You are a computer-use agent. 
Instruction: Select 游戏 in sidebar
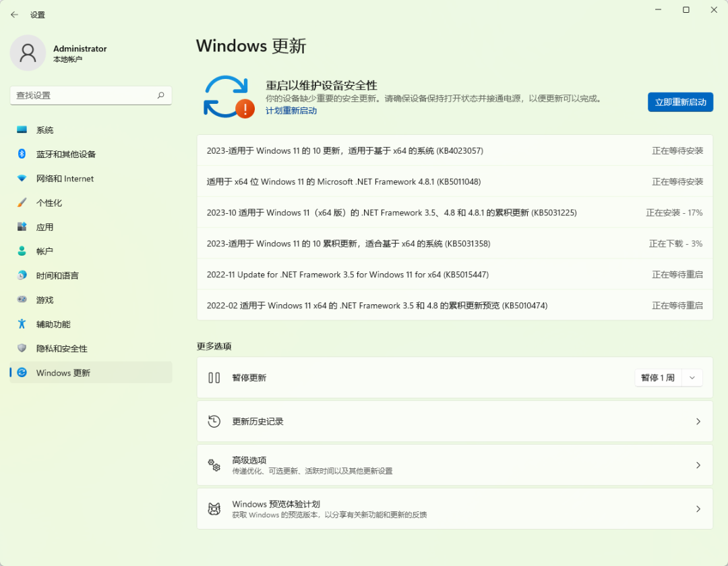point(91,300)
